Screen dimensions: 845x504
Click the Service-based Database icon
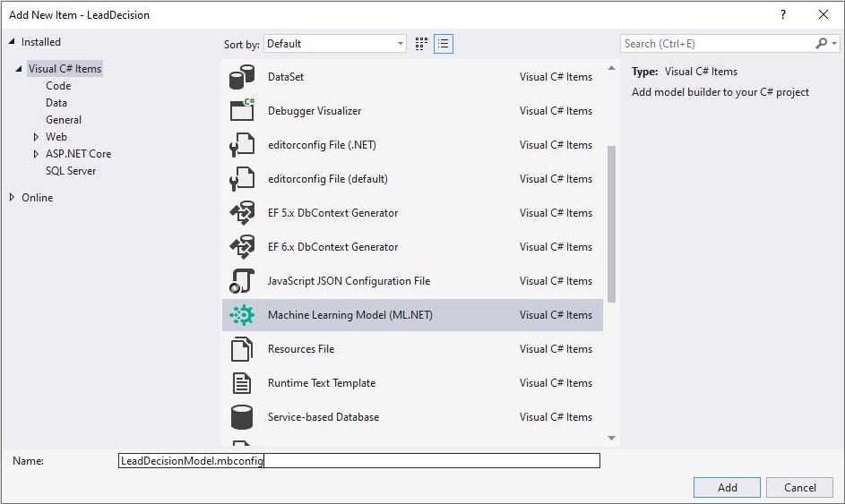pos(242,417)
